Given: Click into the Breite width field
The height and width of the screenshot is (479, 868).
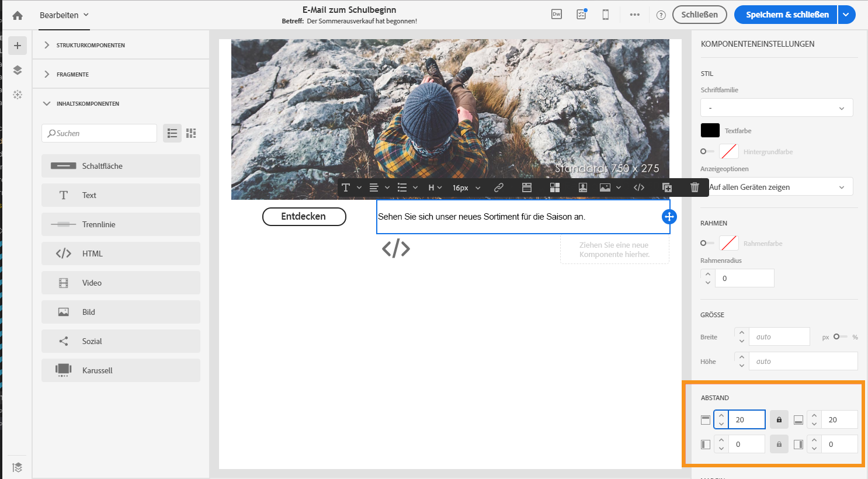Looking at the screenshot, I should tap(779, 336).
